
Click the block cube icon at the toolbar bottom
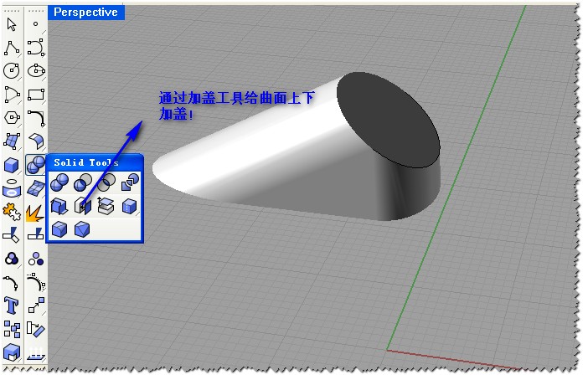click(x=12, y=352)
